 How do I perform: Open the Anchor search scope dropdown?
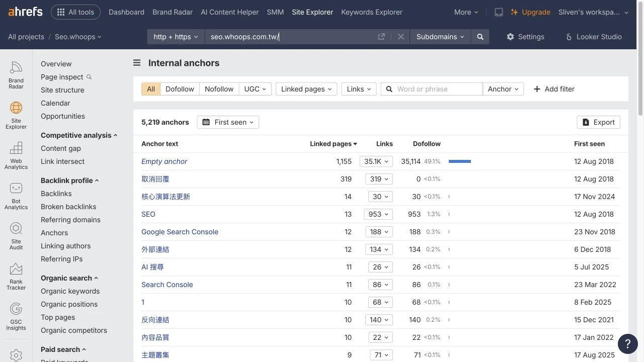click(503, 89)
